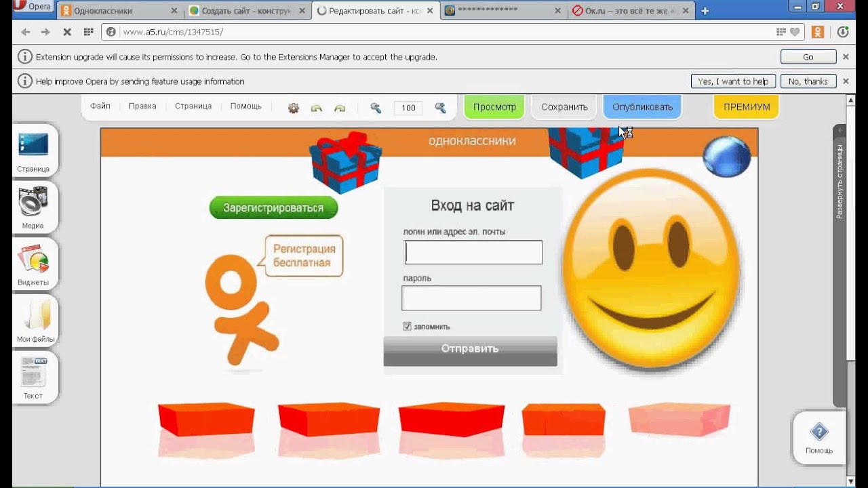Open the Виджеты sidebar panel
This screenshot has height=488, width=868.
(34, 264)
